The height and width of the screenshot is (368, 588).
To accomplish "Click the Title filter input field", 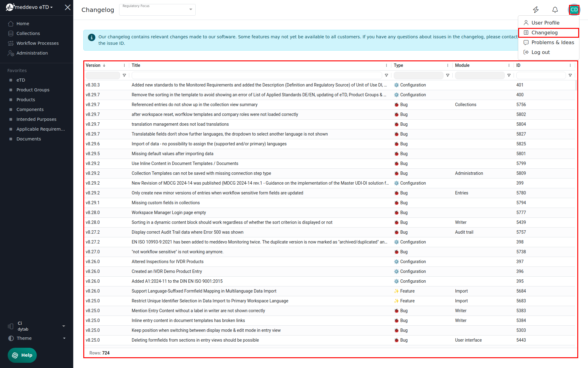I will tap(257, 75).
